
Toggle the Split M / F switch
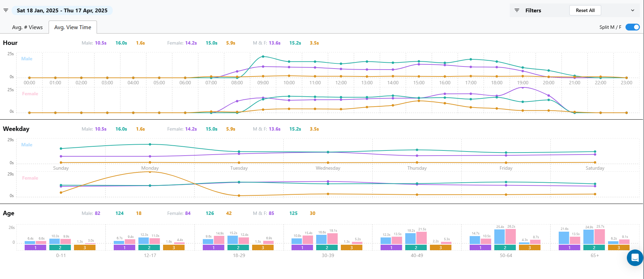(632, 27)
